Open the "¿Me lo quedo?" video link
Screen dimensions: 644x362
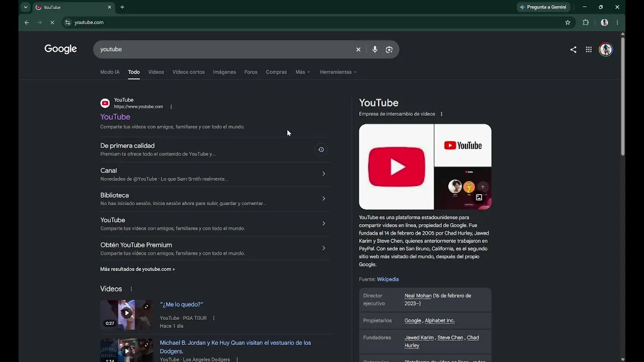coord(182,304)
